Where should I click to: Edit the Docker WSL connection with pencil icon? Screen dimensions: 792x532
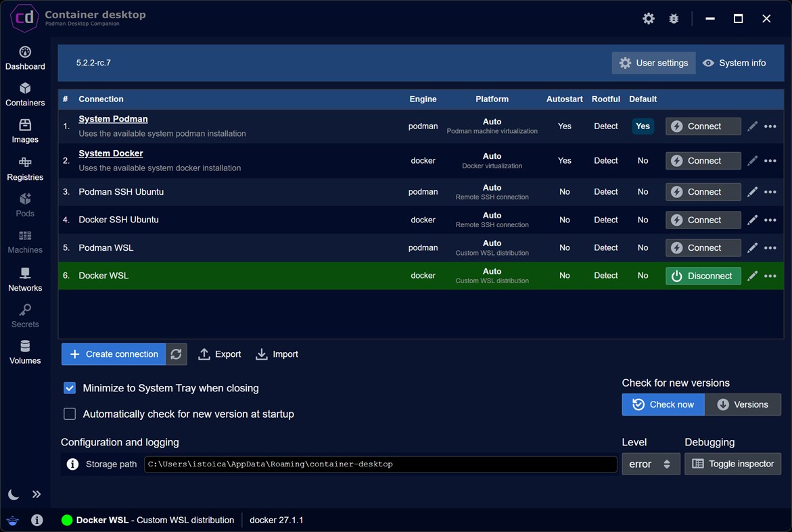[752, 276]
